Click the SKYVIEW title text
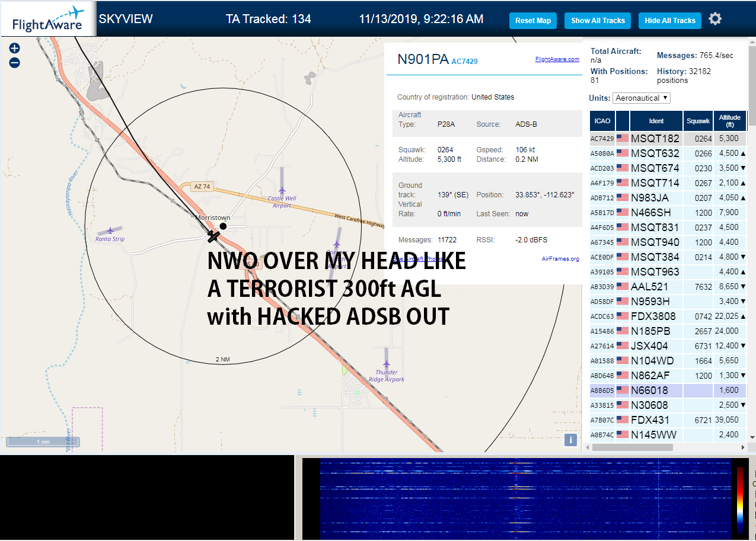This screenshot has width=756, height=541. (126, 19)
